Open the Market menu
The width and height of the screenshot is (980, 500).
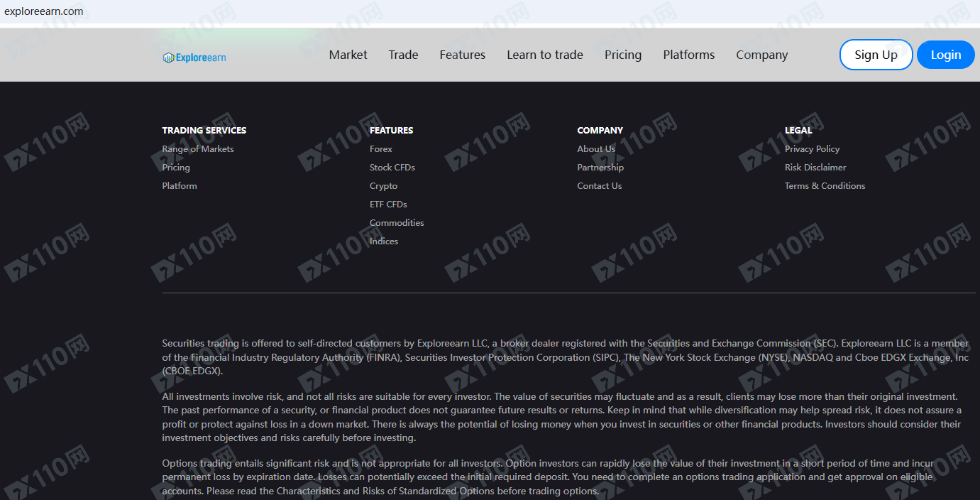[x=348, y=55]
